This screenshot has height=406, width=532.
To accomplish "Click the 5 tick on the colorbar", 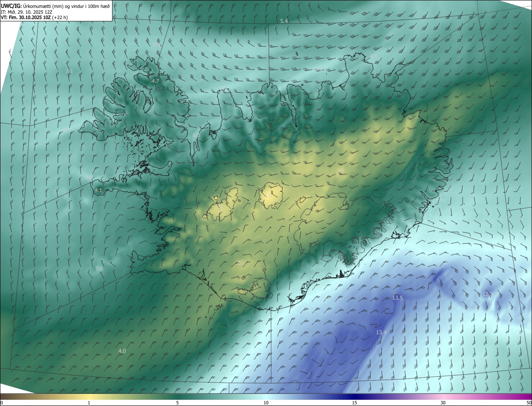I will click(x=177, y=403).
